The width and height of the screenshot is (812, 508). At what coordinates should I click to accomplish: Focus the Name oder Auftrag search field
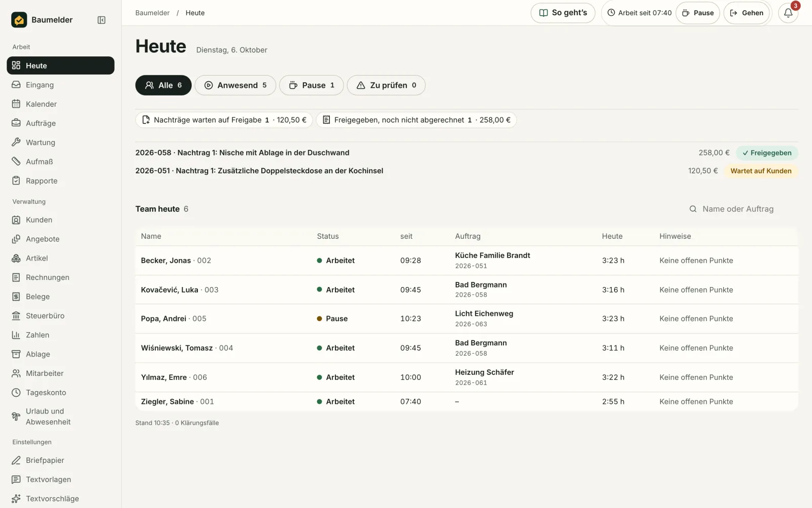pos(741,209)
